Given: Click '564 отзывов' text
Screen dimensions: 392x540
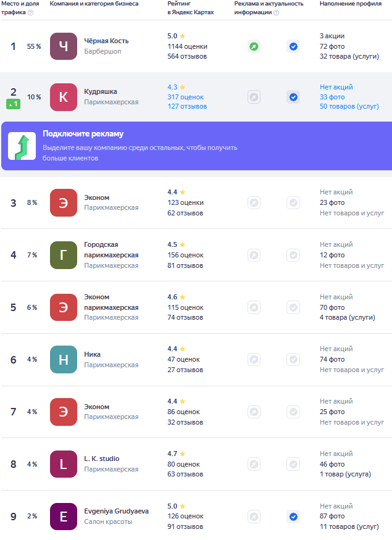Looking at the screenshot, I should click(187, 57).
